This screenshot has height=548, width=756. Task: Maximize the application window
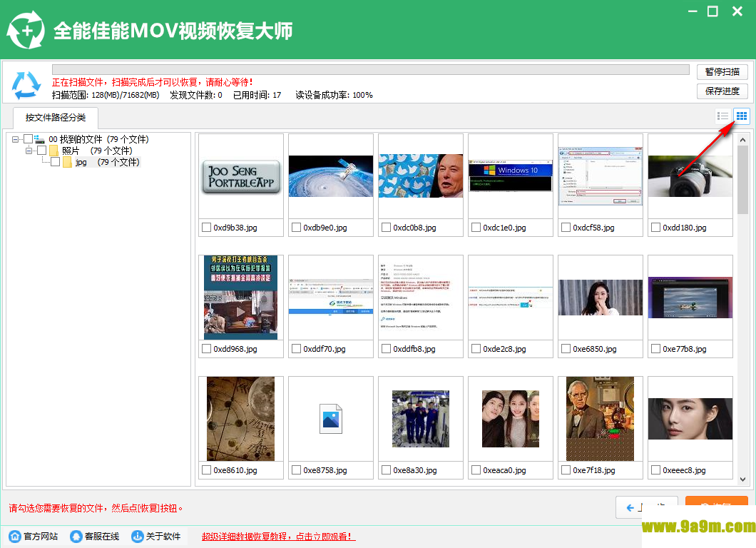(x=712, y=11)
